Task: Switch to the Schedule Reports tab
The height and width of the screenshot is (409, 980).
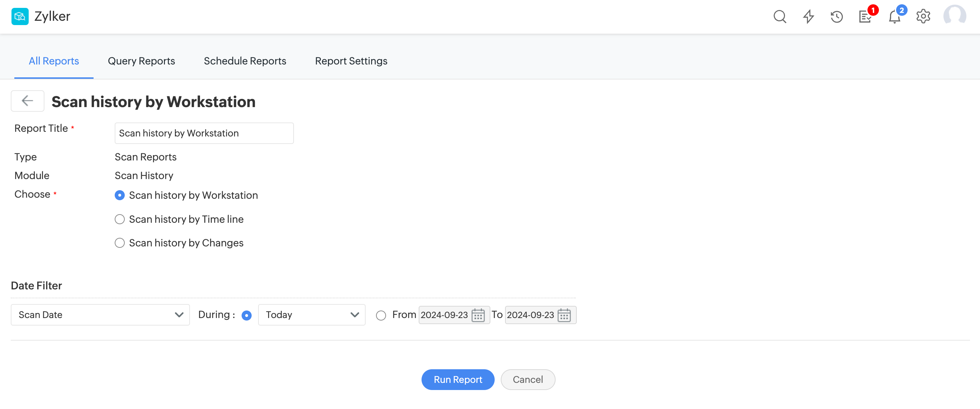Action: [x=244, y=61]
